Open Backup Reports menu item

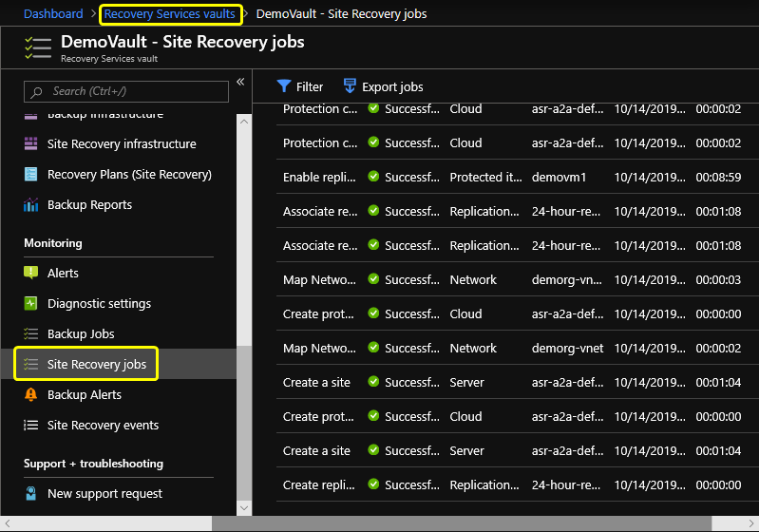(x=89, y=205)
